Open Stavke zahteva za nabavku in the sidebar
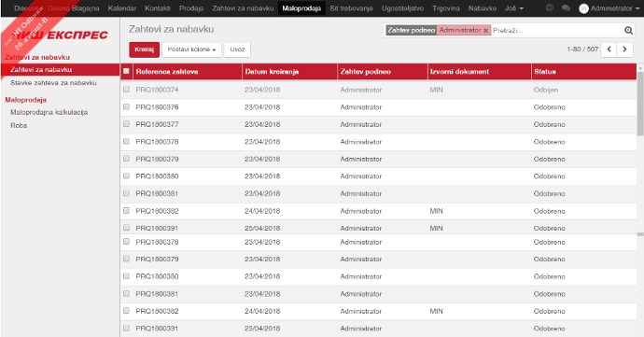644x337 pixels. [x=53, y=82]
